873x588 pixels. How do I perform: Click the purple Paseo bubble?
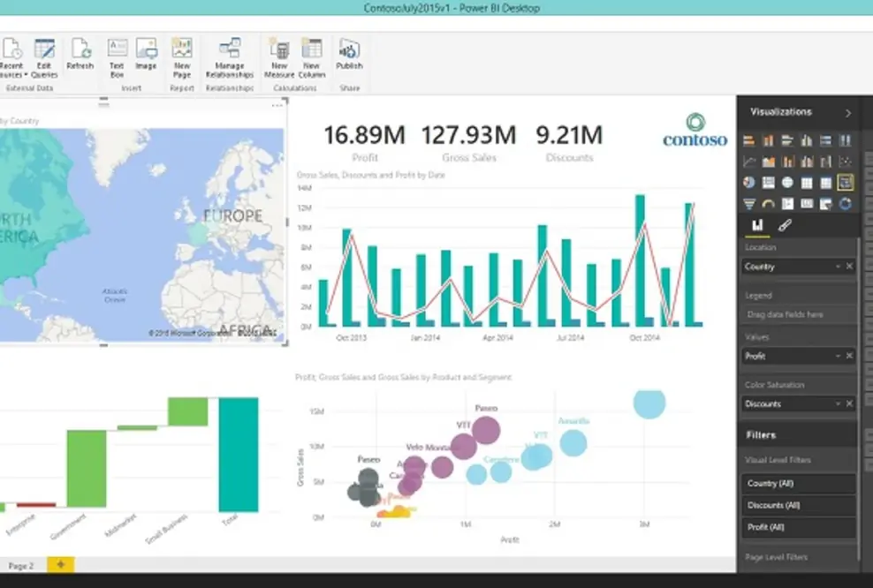tap(486, 430)
